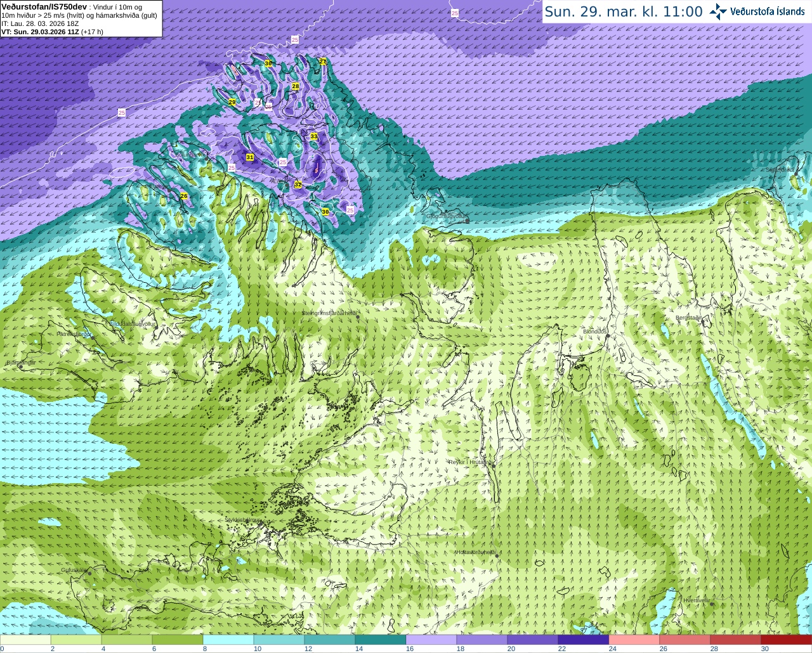The image size is (812, 653).
Task: Click the yellow gust marker labeled 29
Action: tap(232, 102)
